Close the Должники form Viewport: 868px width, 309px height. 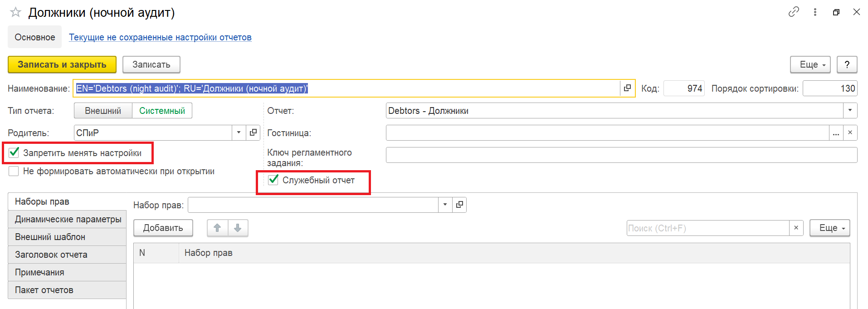(856, 12)
